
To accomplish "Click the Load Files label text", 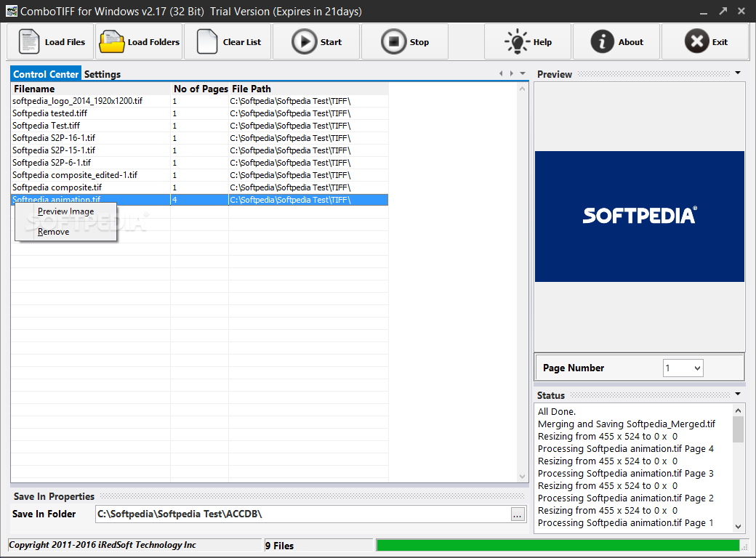I will [x=65, y=42].
